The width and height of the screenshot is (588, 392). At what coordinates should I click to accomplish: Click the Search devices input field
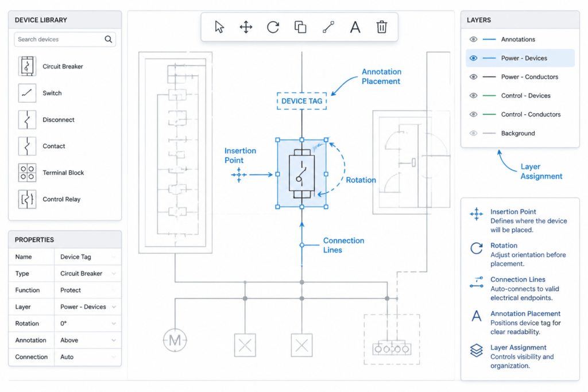click(x=65, y=40)
